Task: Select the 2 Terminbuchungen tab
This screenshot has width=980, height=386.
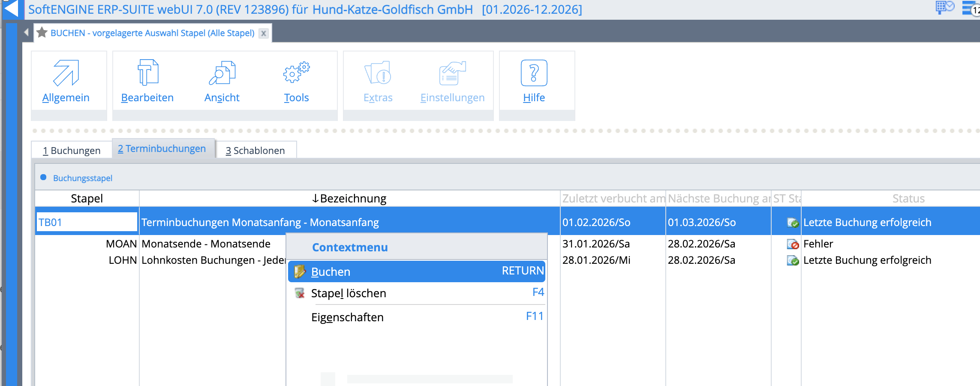Action: click(x=162, y=149)
